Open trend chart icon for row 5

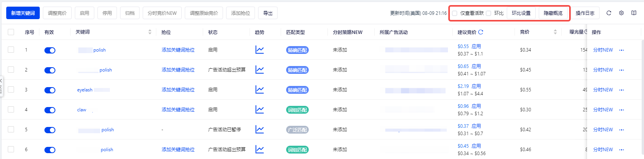[260, 129]
